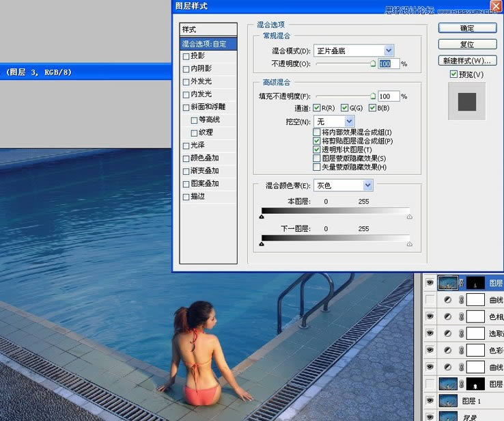Close the 图层样式 dialog with the X button

pos(496,6)
